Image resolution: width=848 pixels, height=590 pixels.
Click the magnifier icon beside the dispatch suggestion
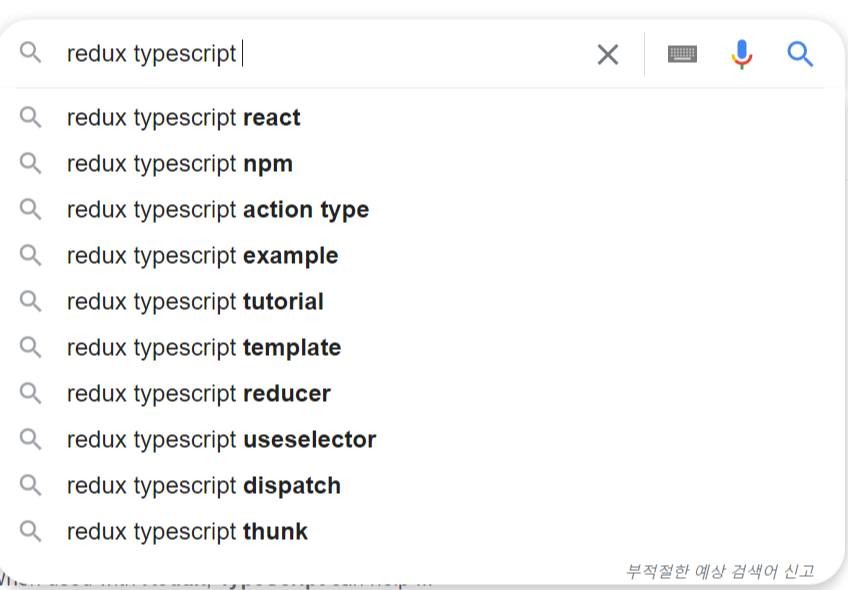point(30,485)
